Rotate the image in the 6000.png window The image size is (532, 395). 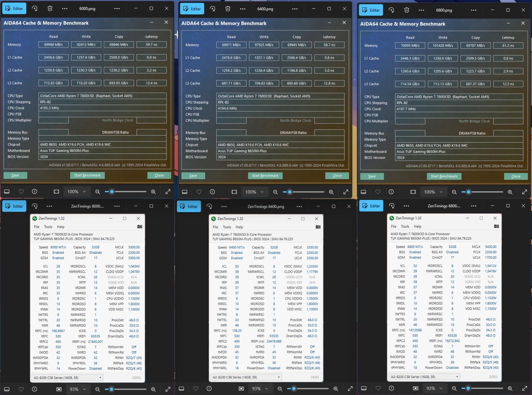(x=35, y=9)
